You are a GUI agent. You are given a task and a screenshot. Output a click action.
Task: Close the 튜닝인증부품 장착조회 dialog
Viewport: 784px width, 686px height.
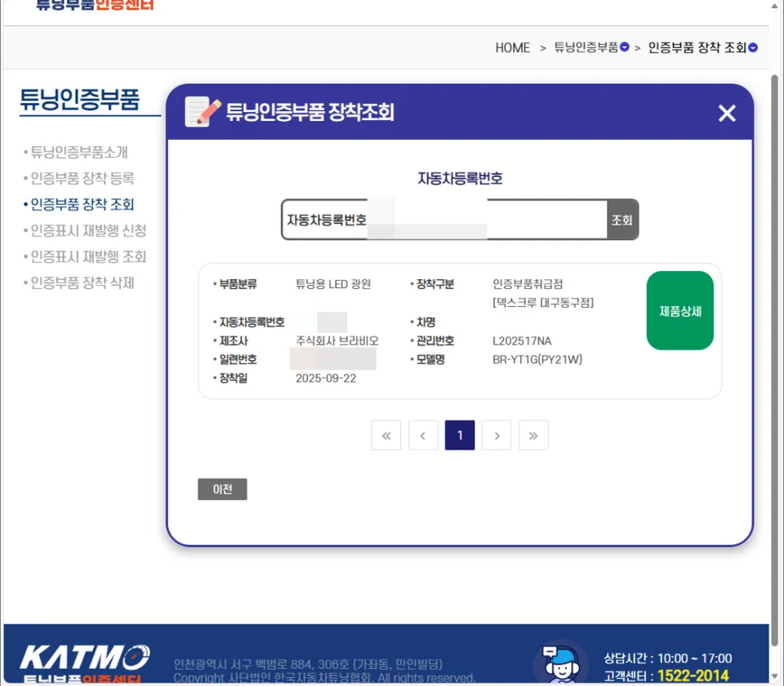pyautogui.click(x=727, y=113)
